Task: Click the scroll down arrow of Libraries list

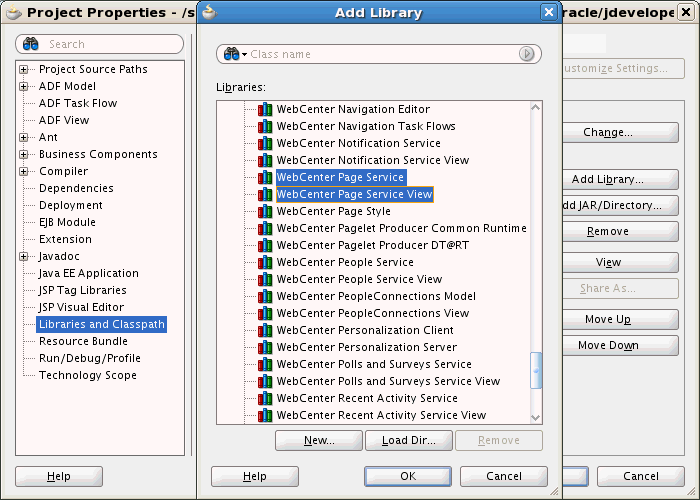Action: click(536, 418)
